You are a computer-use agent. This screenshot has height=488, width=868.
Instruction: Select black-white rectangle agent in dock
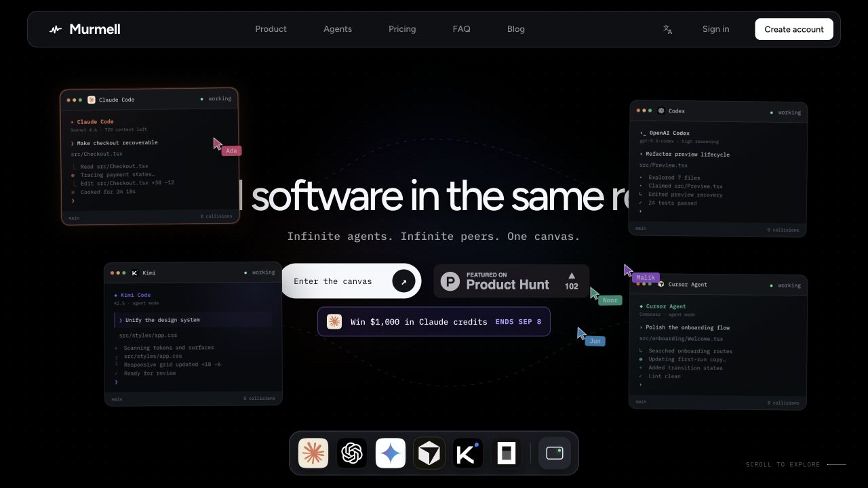click(507, 453)
